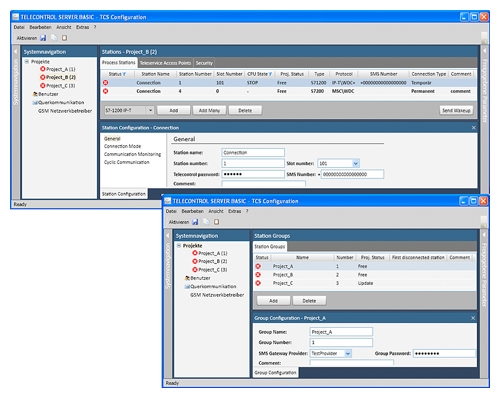This screenshot has height=398, width=500.
Task: Click right side panel arrow in Stations window
Action: 485,51
